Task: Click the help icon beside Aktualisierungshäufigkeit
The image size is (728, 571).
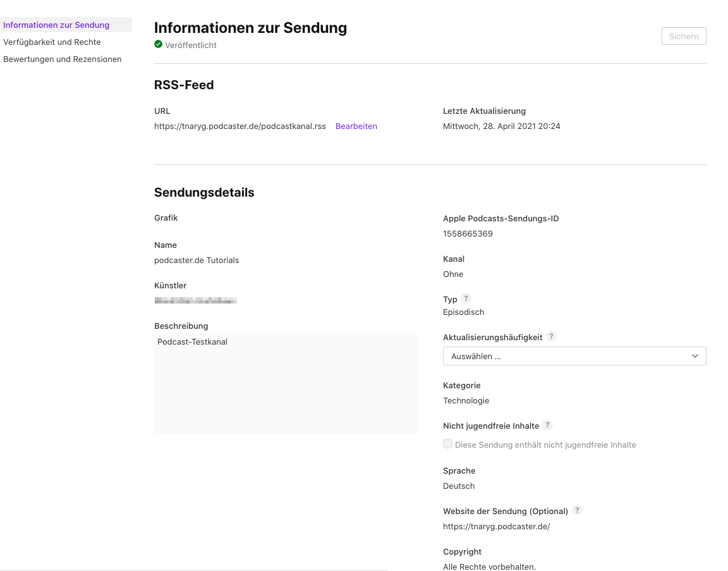Action: tap(551, 336)
